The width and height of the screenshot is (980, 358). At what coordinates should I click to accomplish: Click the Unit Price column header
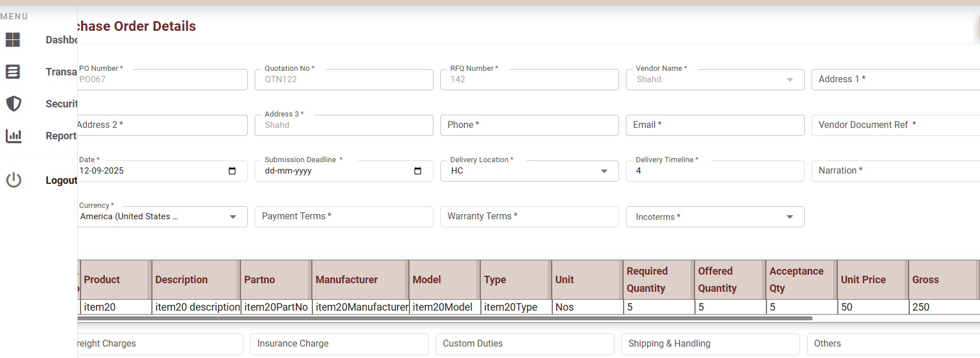click(863, 280)
